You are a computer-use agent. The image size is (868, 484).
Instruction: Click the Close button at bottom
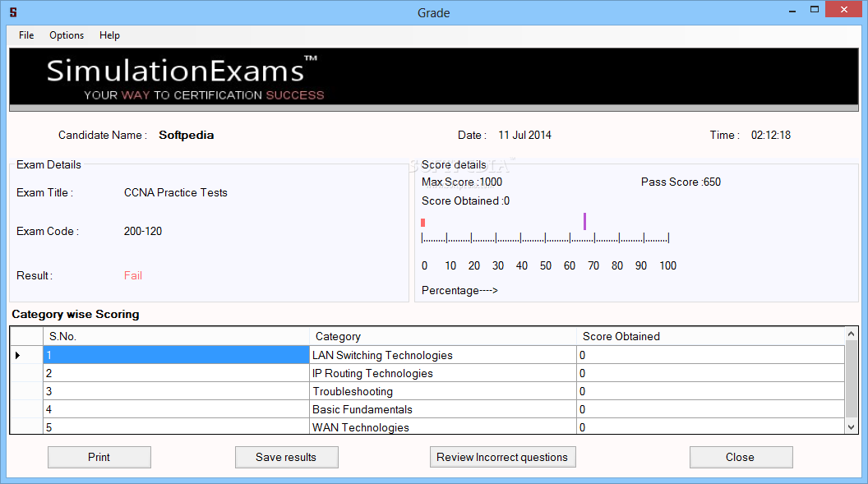tap(741, 457)
